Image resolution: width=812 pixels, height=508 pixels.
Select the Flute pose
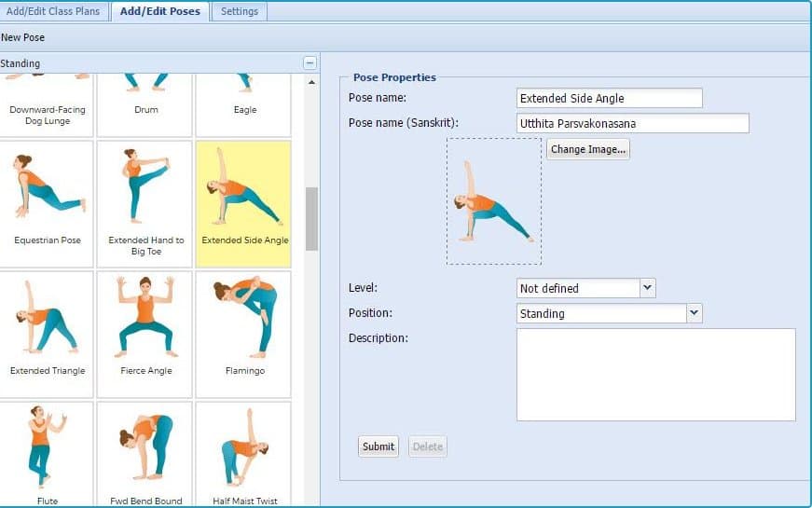pyautogui.click(x=46, y=454)
